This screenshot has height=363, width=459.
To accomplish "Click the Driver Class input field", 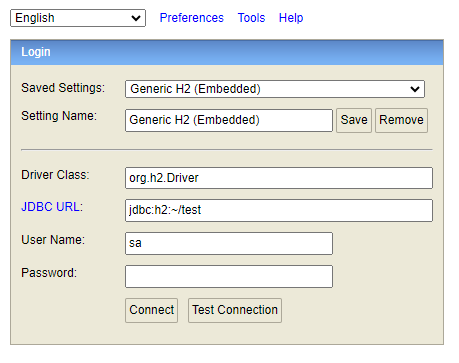I will click(279, 178).
